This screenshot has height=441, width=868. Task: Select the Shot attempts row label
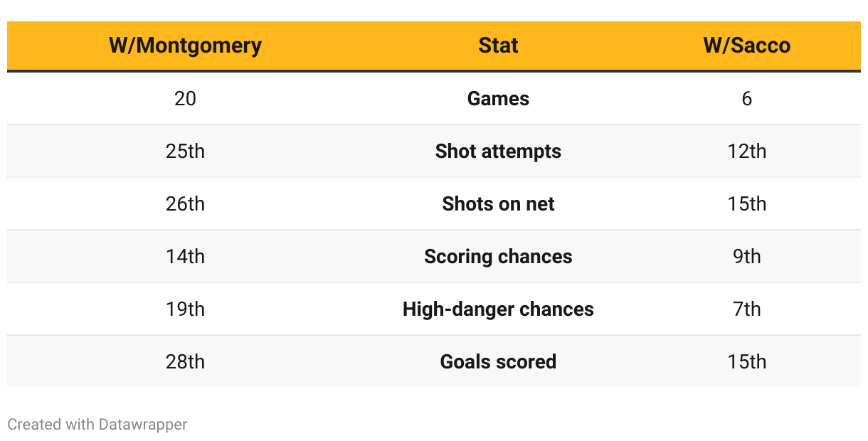498,151
